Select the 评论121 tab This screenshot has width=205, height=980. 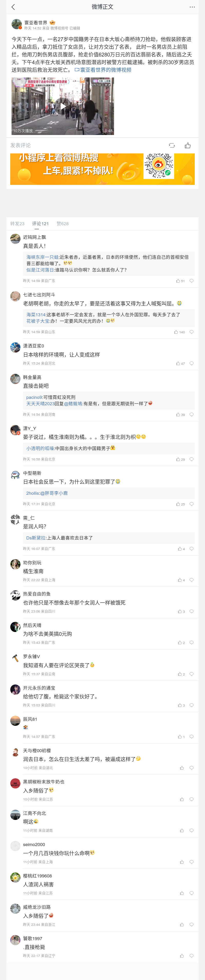point(40,224)
